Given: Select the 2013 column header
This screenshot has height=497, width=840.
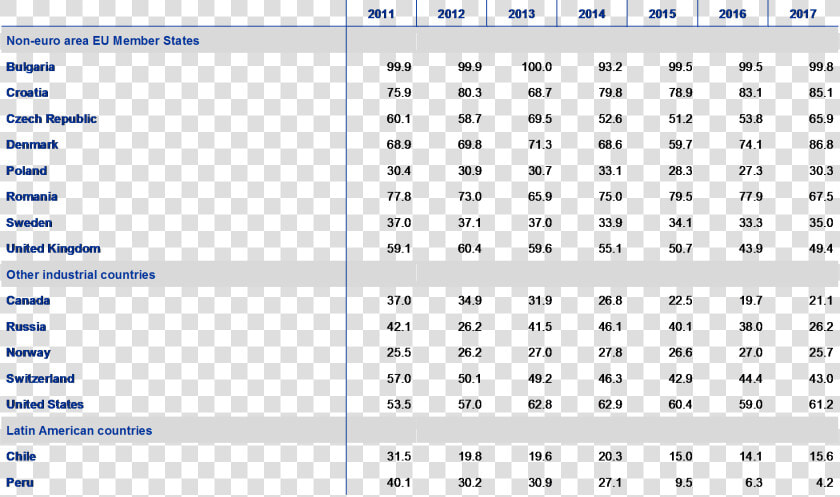Looking at the screenshot, I should click(521, 14).
